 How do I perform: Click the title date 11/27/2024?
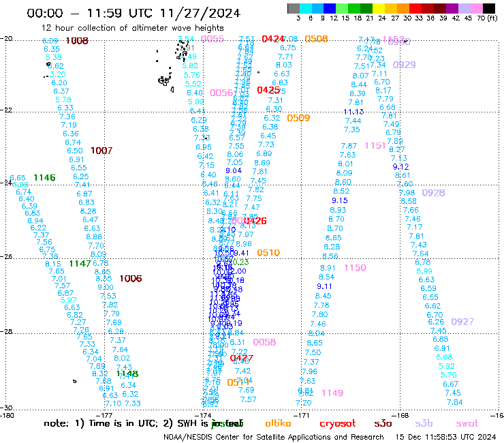(200, 14)
